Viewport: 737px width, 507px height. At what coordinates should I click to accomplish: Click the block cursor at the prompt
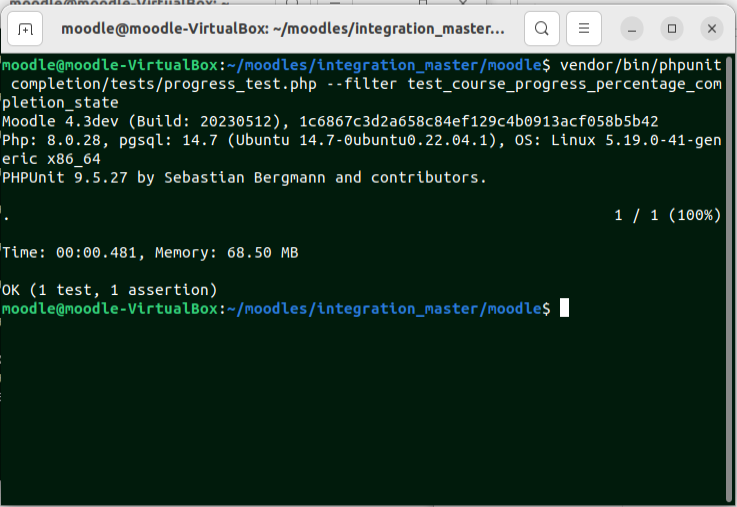(564, 308)
